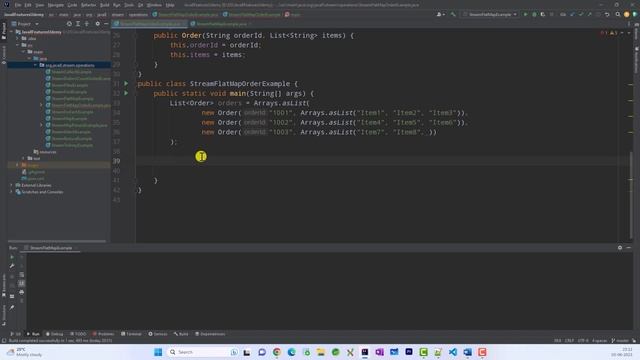Click the run gutter arrow beside the main method
640x360 pixels.
126,93
